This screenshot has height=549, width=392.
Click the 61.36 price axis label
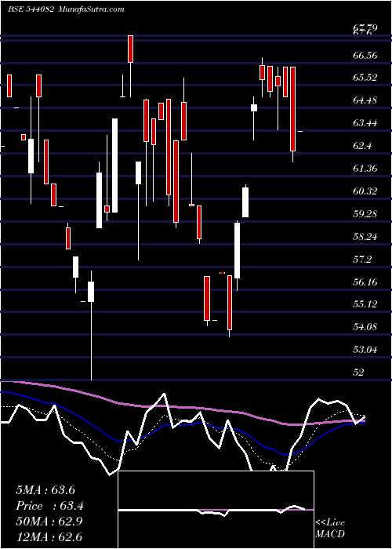365,169
